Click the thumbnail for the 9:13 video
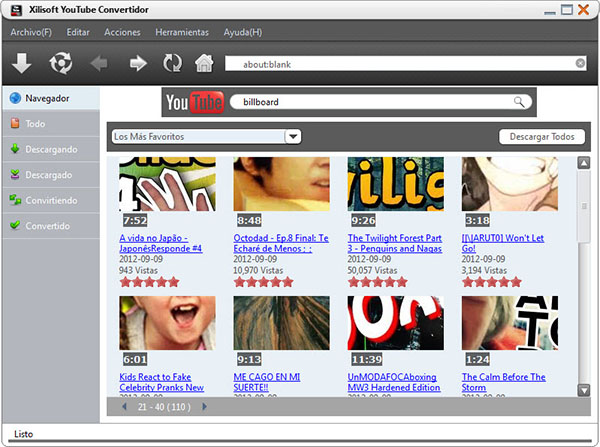The height and width of the screenshot is (447, 600). (x=282, y=323)
